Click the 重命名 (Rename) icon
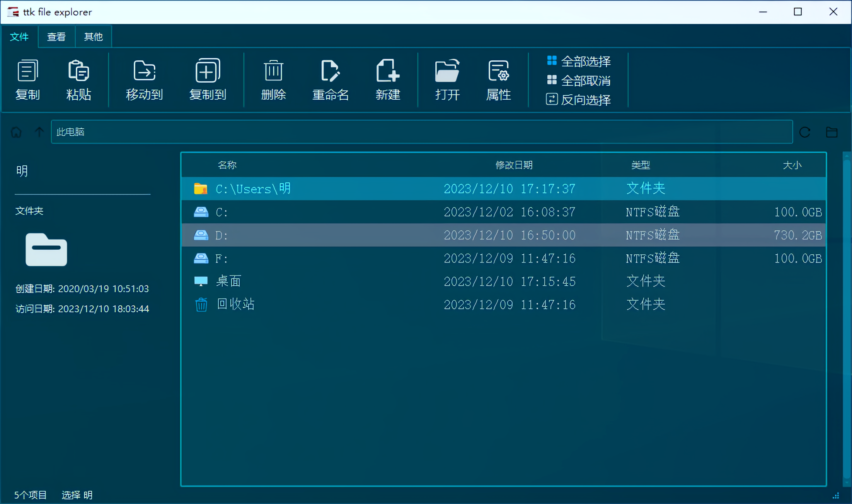The image size is (852, 504). pyautogui.click(x=330, y=71)
